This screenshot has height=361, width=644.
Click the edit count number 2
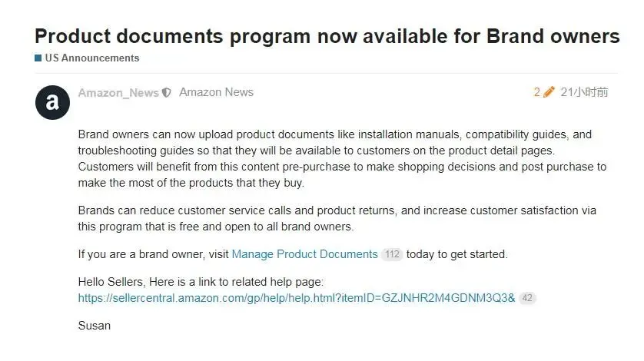point(537,92)
